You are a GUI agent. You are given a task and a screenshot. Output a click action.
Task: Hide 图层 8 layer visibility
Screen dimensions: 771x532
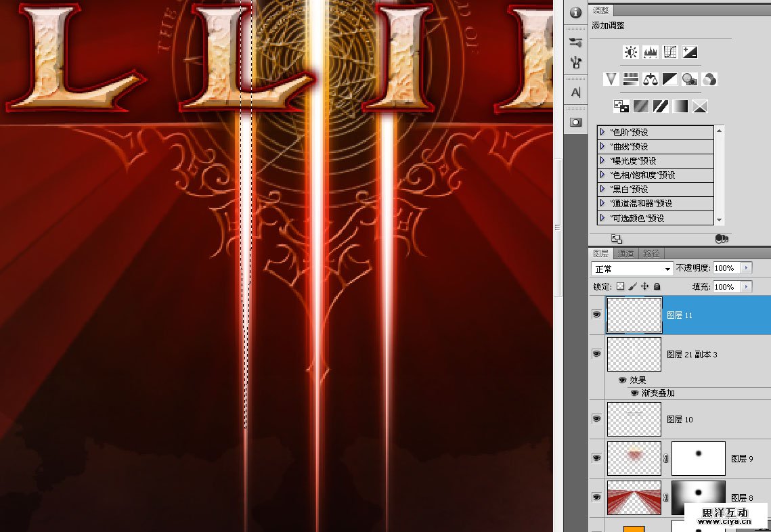click(x=596, y=497)
